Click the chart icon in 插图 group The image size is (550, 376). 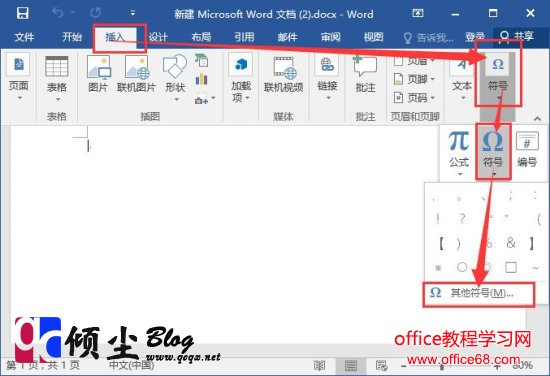(x=202, y=79)
